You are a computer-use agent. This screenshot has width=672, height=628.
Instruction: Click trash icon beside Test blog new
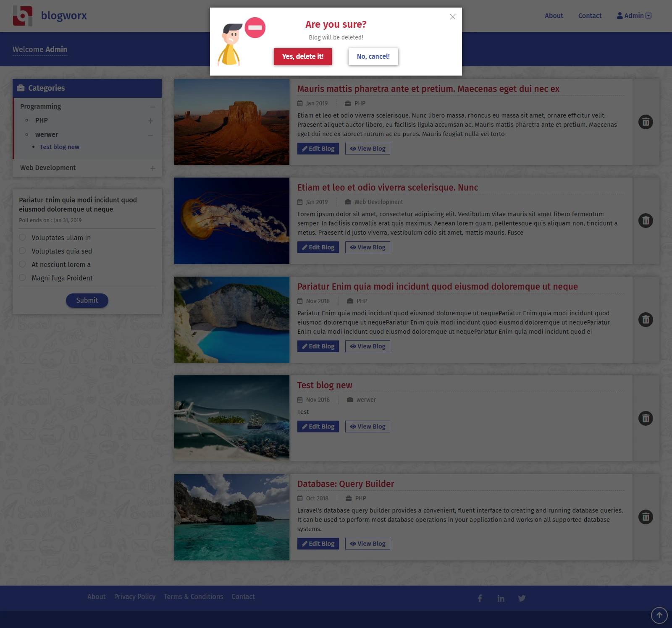click(x=646, y=418)
